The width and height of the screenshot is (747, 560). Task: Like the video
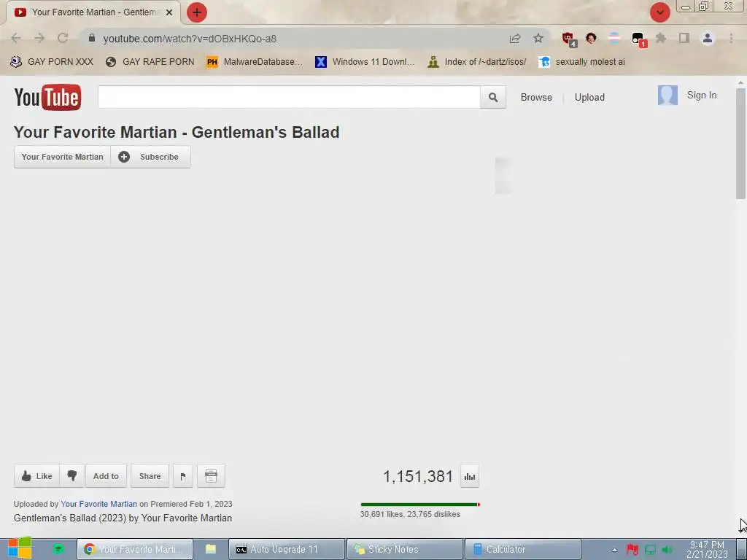pos(36,475)
